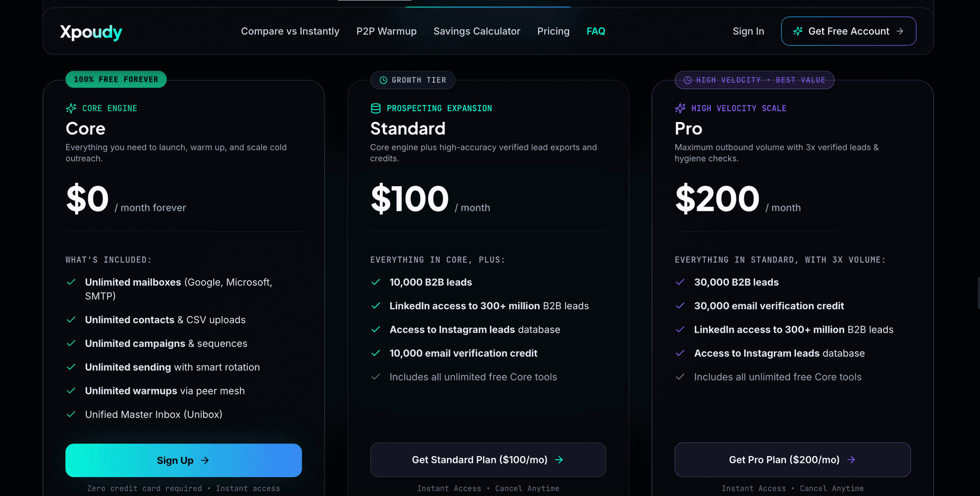Click Get Standard Plan ($100/mo) button

(x=488, y=460)
